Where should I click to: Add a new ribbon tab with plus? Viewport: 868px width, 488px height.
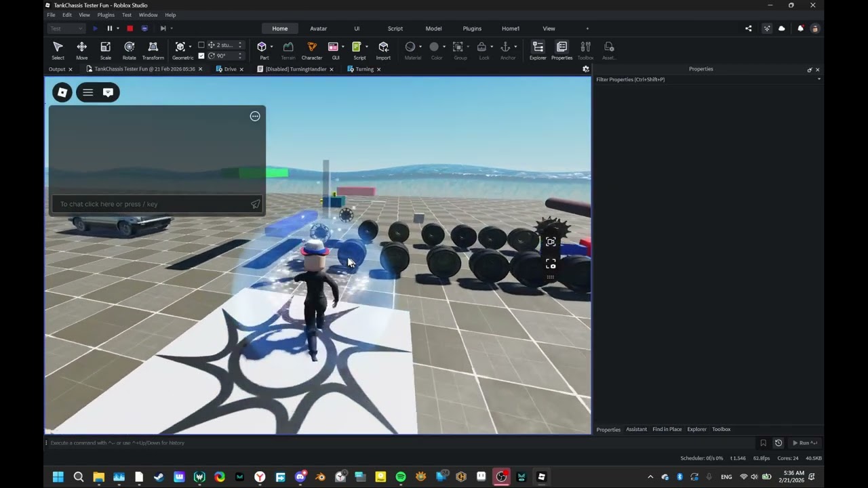(587, 28)
